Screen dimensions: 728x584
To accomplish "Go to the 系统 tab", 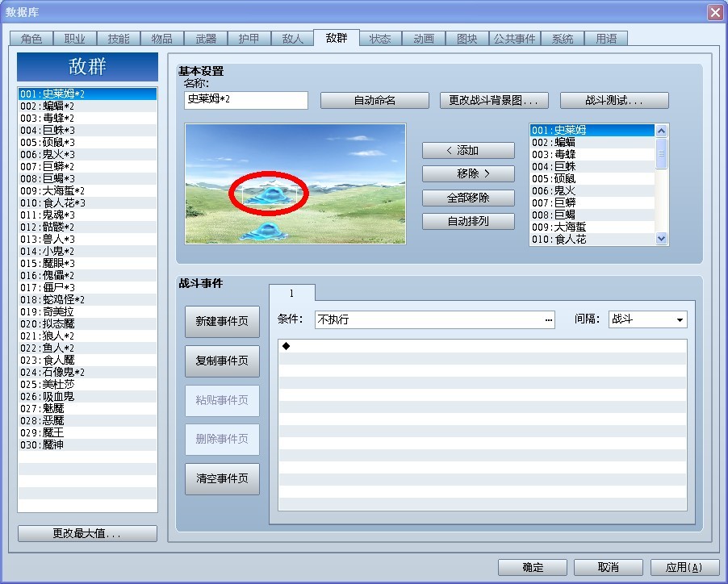I will tap(563, 39).
